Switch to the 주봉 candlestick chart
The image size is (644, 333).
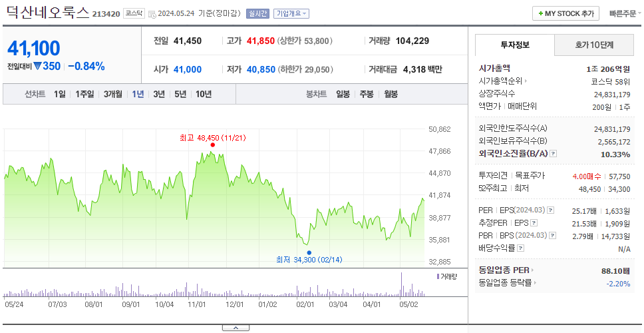[367, 94]
